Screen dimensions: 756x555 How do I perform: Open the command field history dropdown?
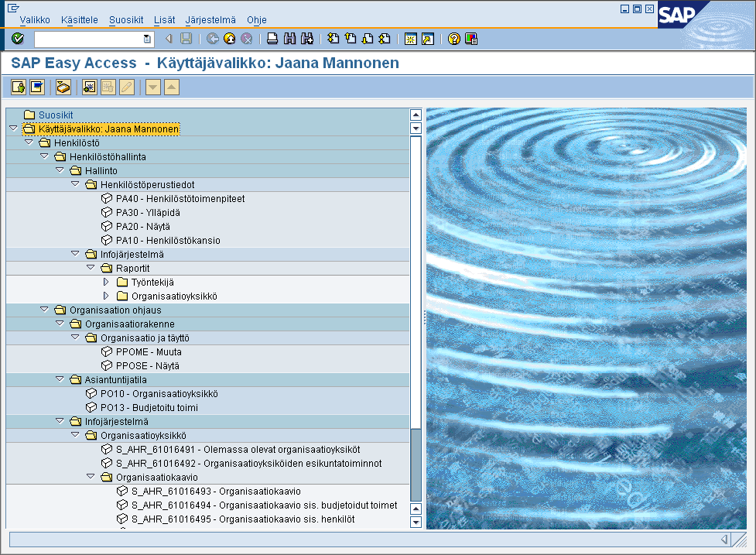(x=147, y=39)
